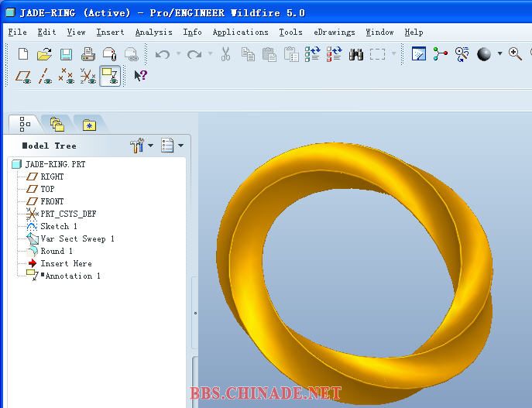Viewport: 532px width, 408px height.
Task: Open the Undo history dropdown arrow
Action: tap(178, 53)
